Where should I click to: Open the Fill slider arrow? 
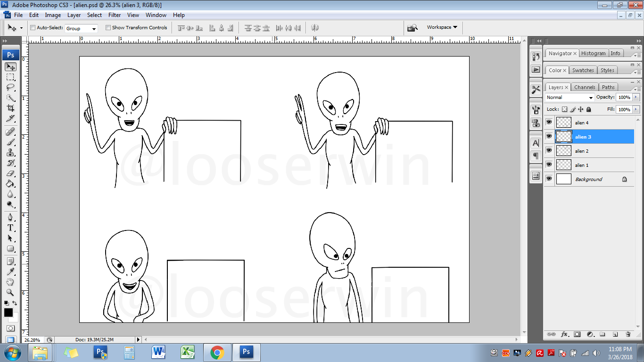[x=636, y=109]
